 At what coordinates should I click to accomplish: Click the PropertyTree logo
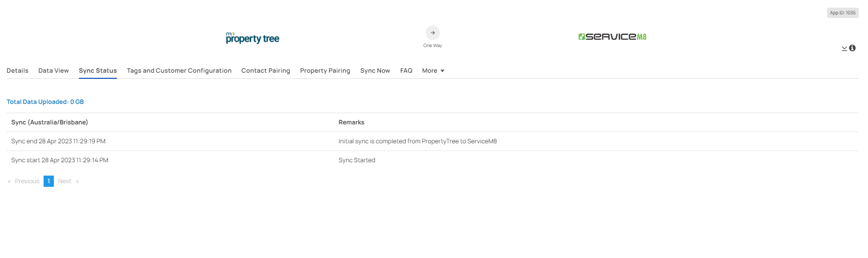253,38
